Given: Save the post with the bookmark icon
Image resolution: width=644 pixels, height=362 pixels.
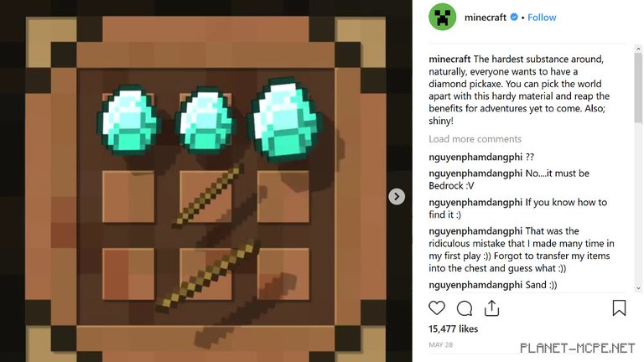Looking at the screenshot, I should 619,308.
